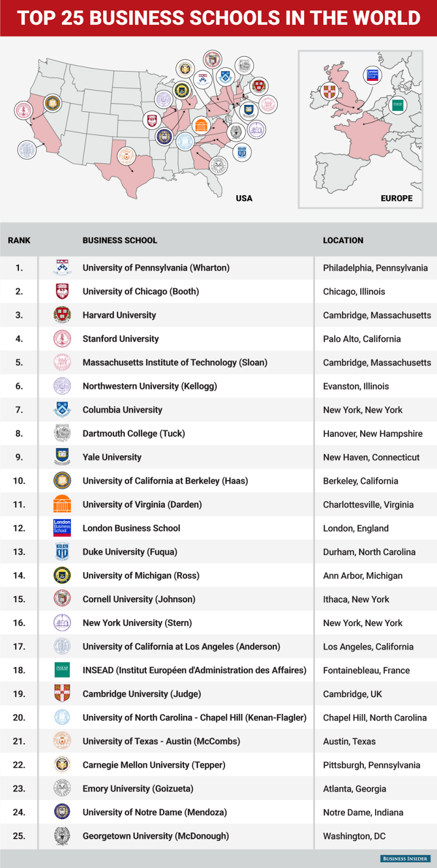
Task: Click the INSEAD green logo in rank 18 row
Action: (62, 670)
